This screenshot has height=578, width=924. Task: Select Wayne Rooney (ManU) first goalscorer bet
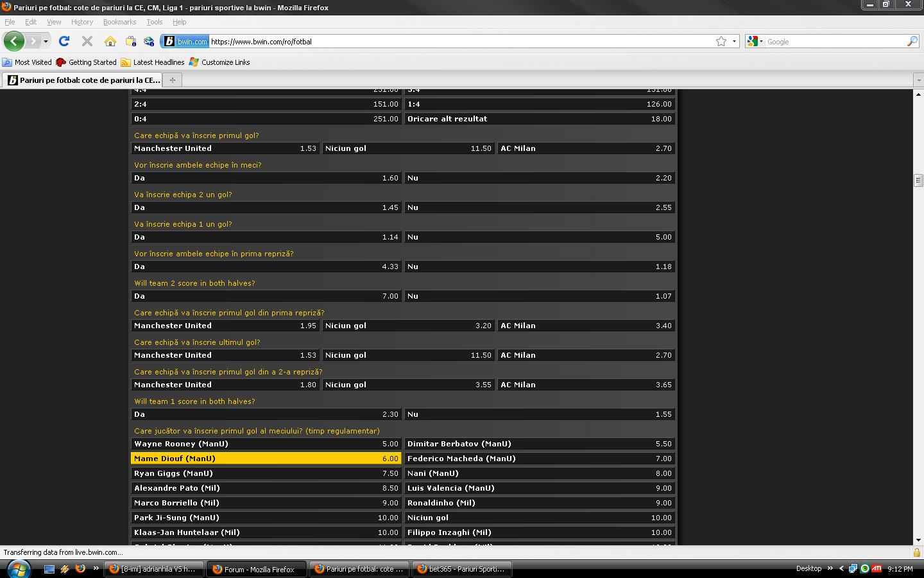click(x=266, y=444)
